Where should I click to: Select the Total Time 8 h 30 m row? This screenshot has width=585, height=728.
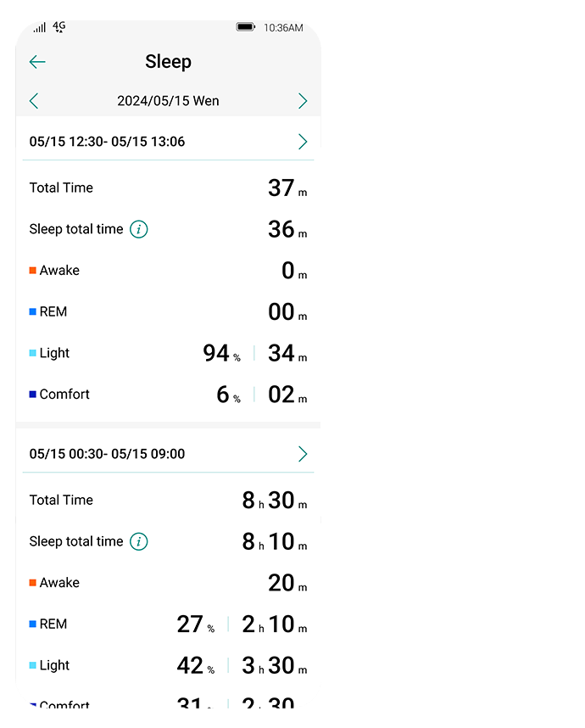pyautogui.click(x=168, y=500)
